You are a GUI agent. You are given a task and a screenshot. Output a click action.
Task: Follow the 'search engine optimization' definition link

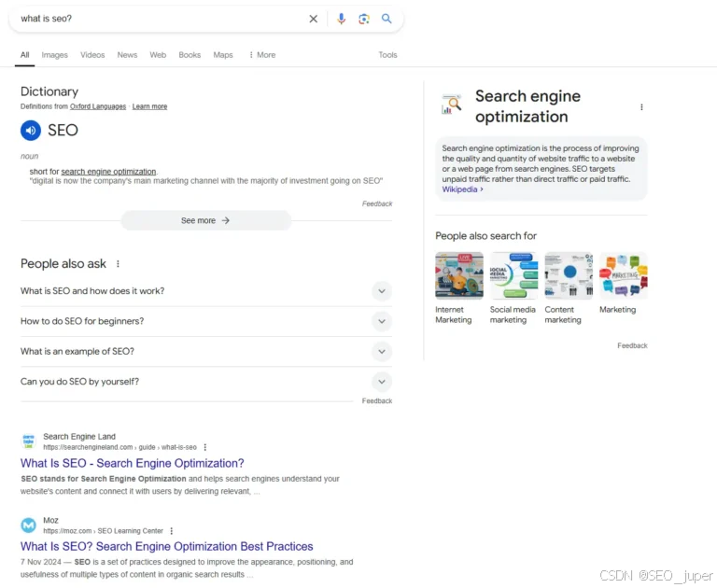(x=108, y=172)
